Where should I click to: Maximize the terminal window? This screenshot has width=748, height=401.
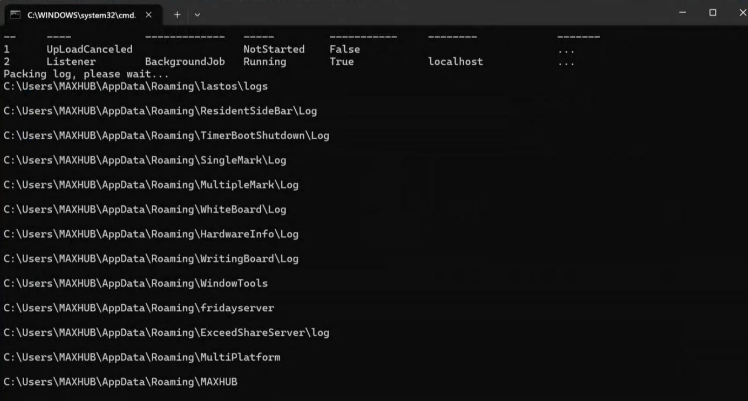(x=712, y=13)
